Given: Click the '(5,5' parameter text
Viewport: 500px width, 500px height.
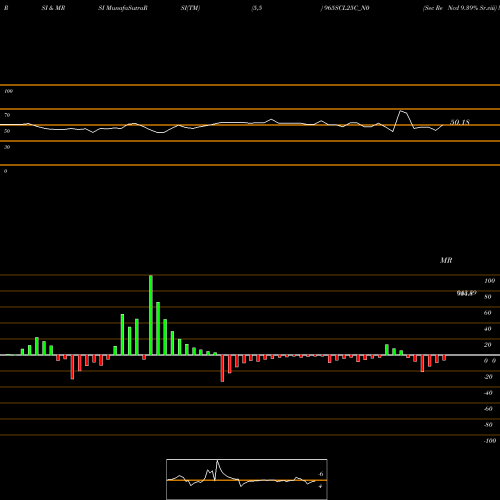Looking at the screenshot, I should (257, 8).
